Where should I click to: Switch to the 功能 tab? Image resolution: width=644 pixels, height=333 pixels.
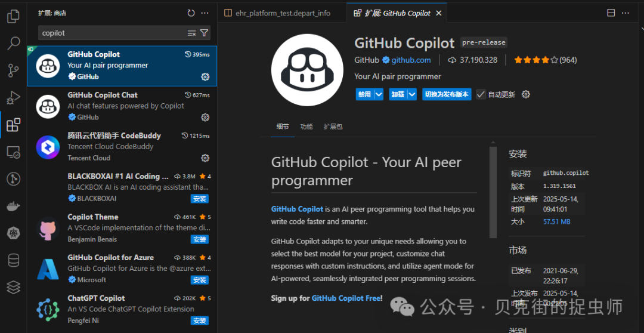[x=306, y=126]
